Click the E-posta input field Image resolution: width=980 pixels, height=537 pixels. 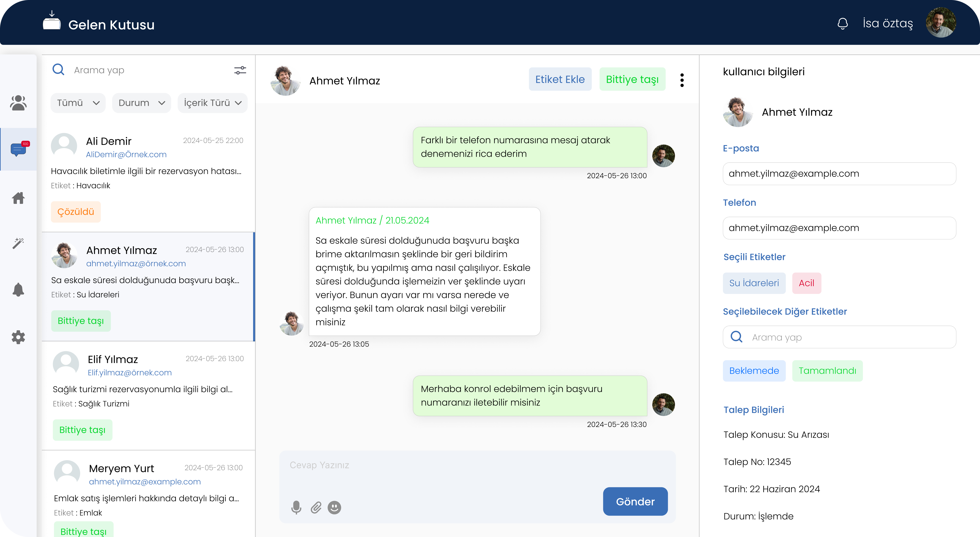point(839,173)
